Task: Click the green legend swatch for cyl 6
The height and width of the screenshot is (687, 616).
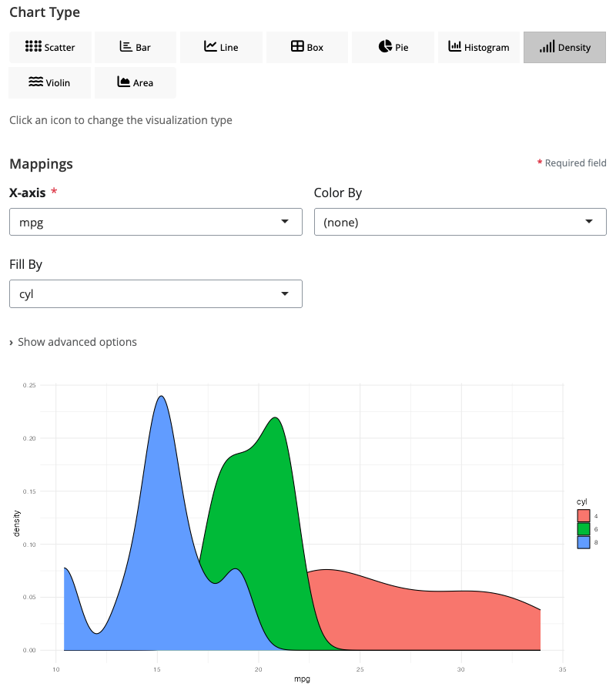Action: (x=583, y=529)
